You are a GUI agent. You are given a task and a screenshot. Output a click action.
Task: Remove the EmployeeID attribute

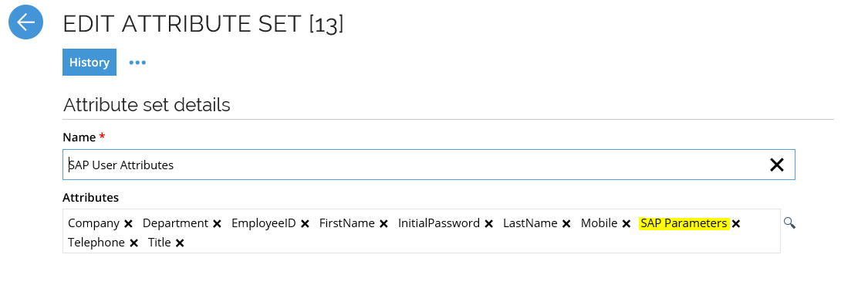click(x=305, y=224)
